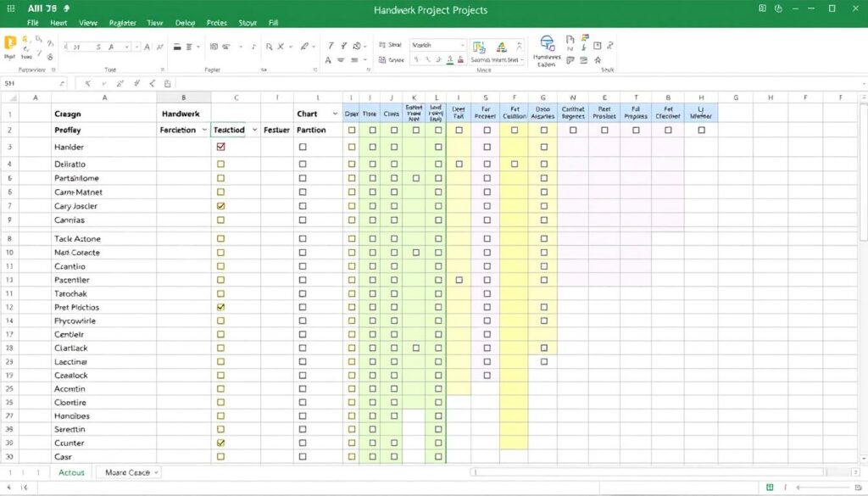Open the Delop ribbon tab
This screenshot has width=868, height=496.
185,23
